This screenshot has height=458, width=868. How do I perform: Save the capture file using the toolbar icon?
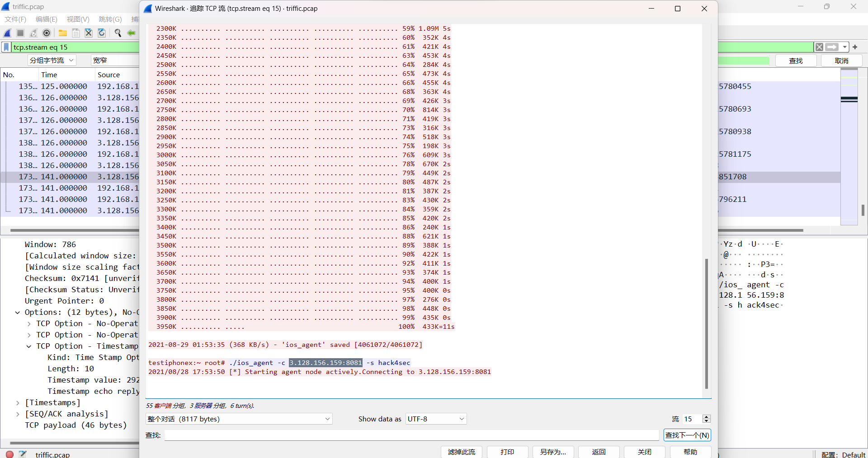[x=76, y=33]
